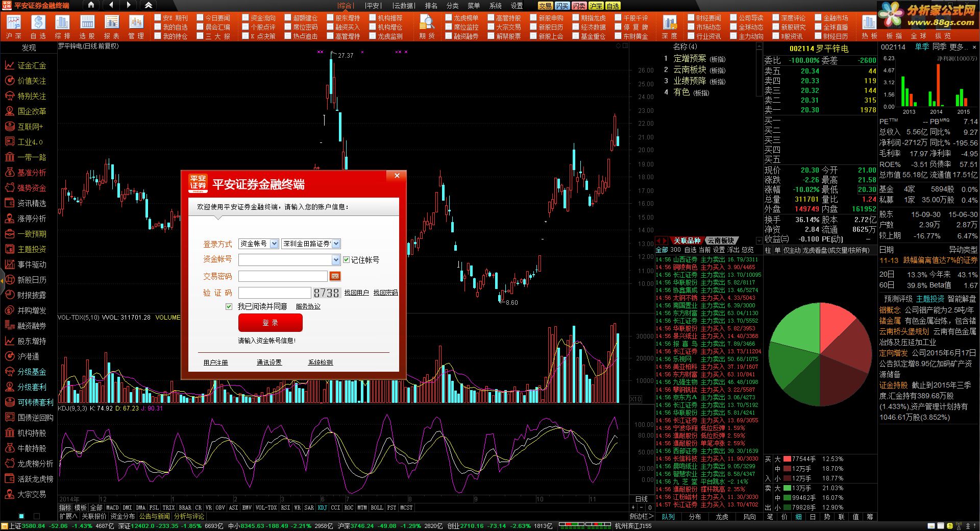Click 更多.. in the financial panel
The image size is (980, 531).
pyautogui.click(x=958, y=47)
